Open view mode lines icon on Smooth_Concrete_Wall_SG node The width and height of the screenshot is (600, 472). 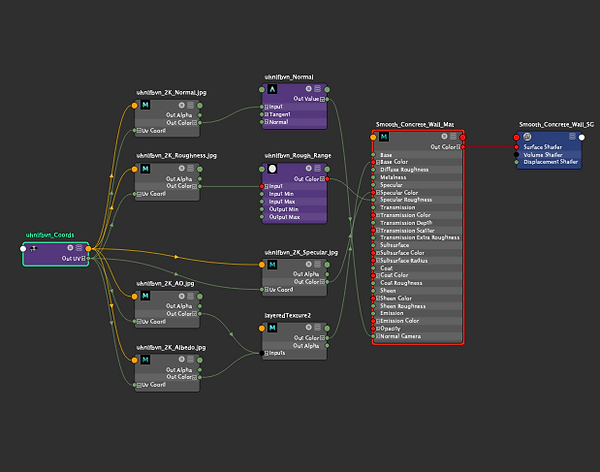click(572, 136)
